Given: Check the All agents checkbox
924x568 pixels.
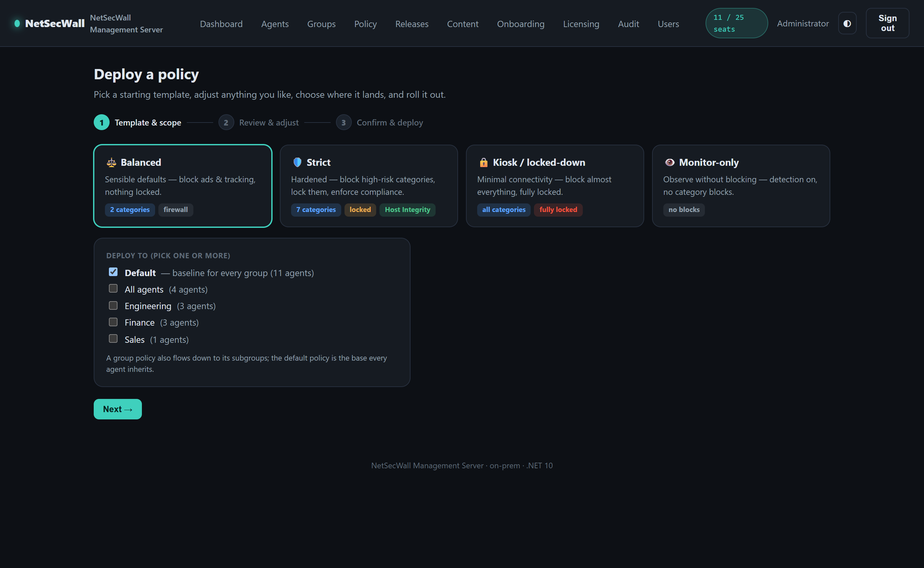Looking at the screenshot, I should [113, 288].
